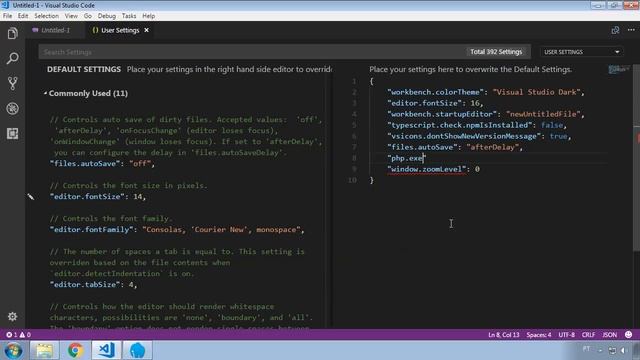Open the blue elephant taskbar app
The image size is (640, 360).
coord(138,351)
